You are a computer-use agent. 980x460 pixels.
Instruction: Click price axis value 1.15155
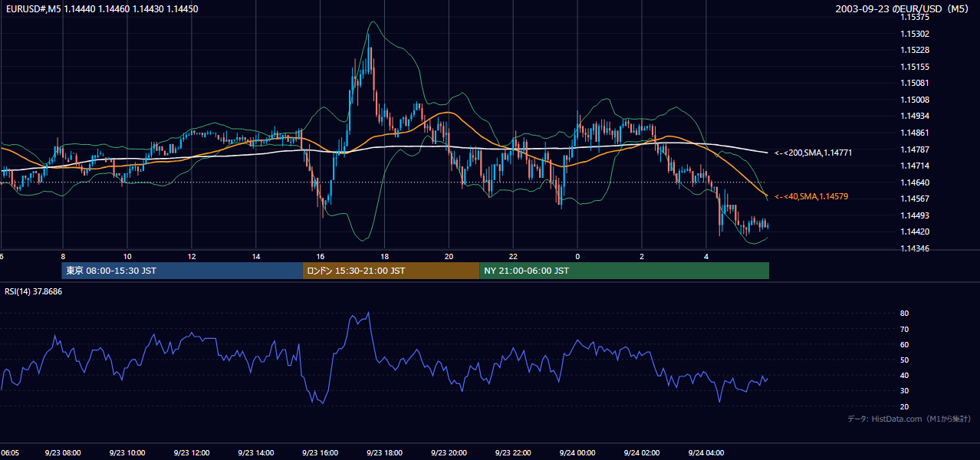914,67
